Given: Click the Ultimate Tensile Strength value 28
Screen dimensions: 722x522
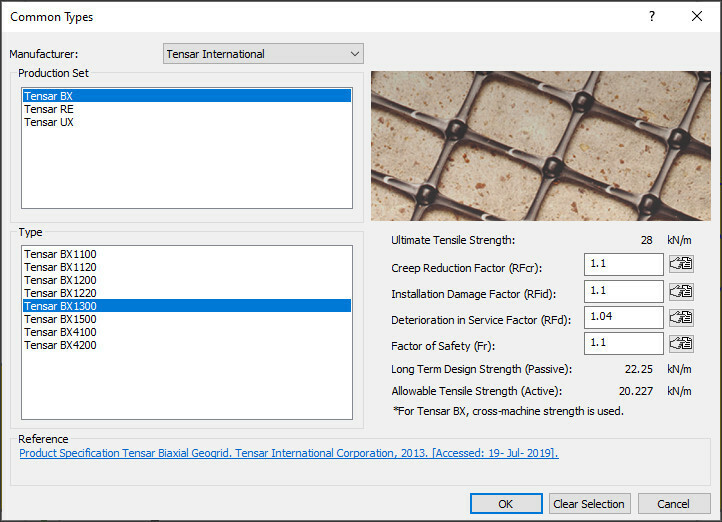Looking at the screenshot, I should click(646, 240).
